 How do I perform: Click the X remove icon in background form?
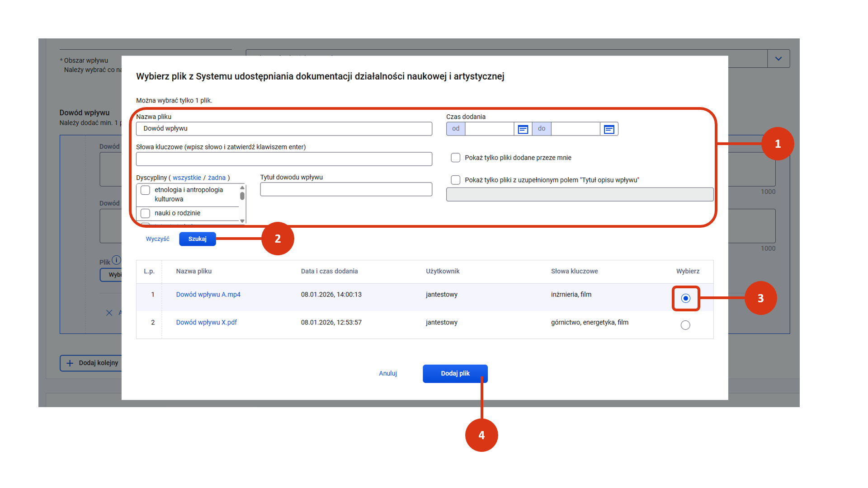(x=109, y=313)
